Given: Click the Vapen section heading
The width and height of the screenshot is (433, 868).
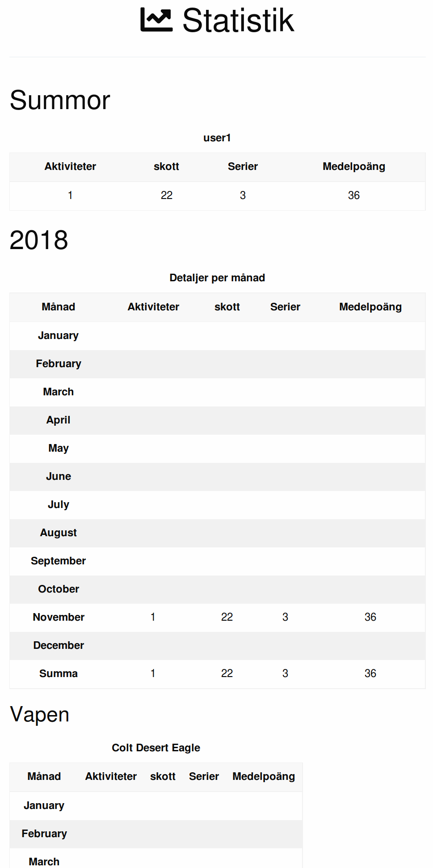Looking at the screenshot, I should (40, 715).
